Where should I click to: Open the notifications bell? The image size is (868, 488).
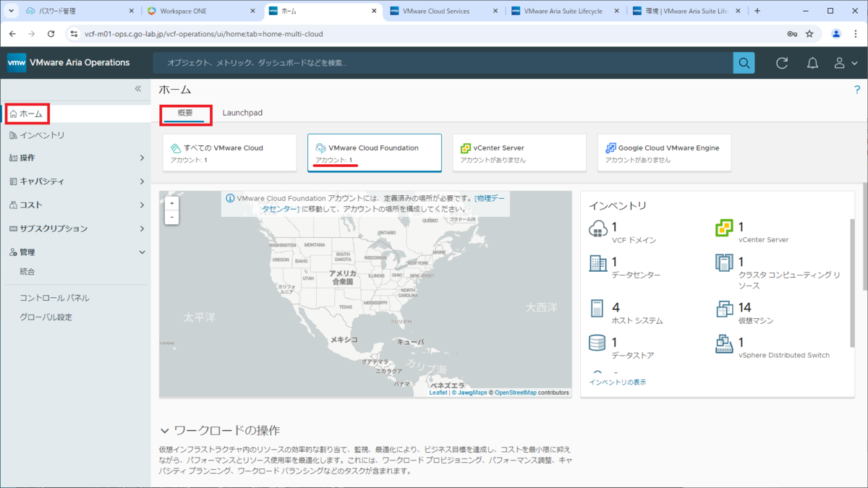[812, 63]
